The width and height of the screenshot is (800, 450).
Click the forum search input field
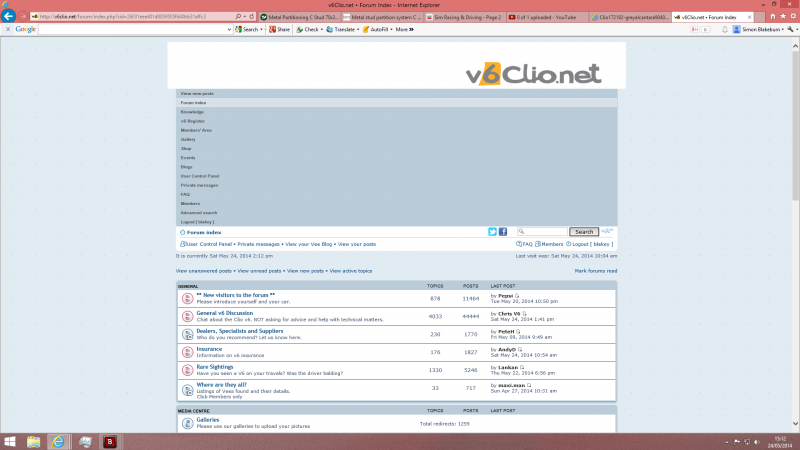542,232
